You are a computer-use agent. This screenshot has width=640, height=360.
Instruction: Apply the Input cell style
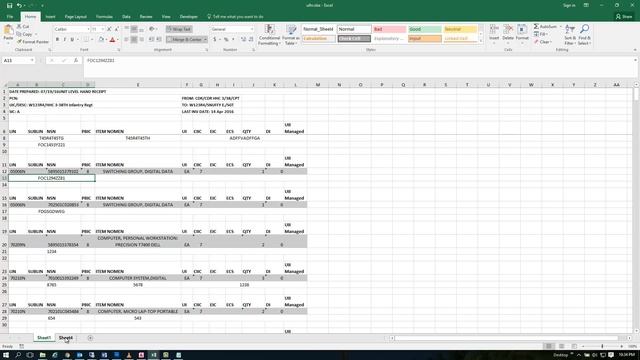click(424, 39)
